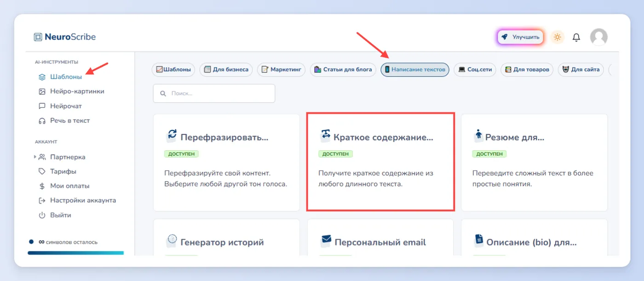Click the Партнерка people icon
This screenshot has width=644, height=281.
pos(42,157)
